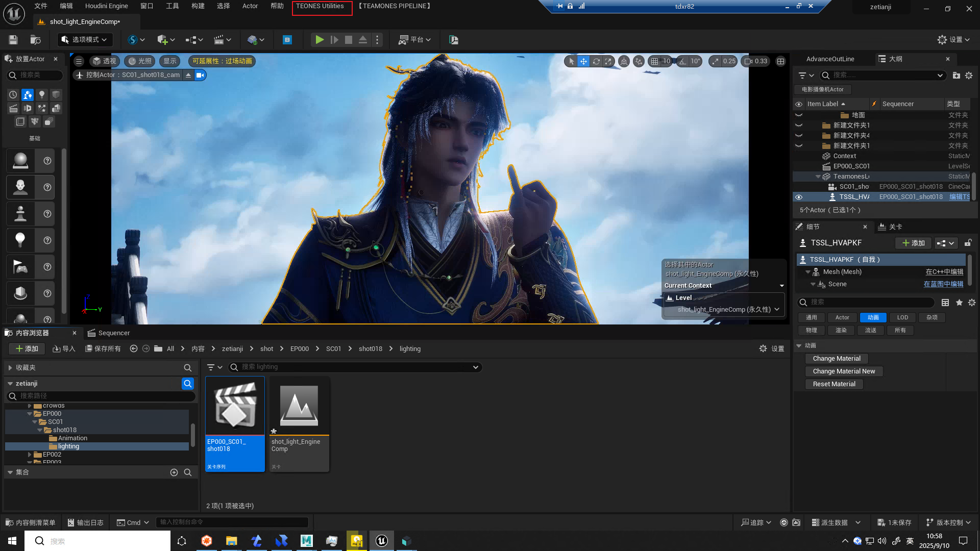
Task: Open the 选项模式 mode dropdown
Action: (85, 40)
